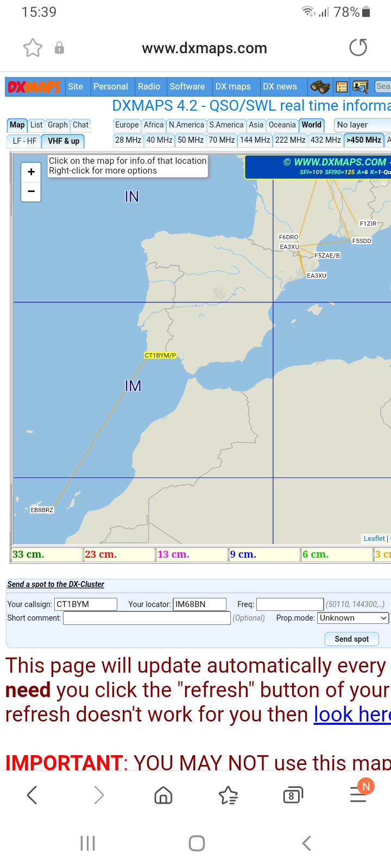Open the Site menu
Screen dimensions: 391x868
coord(75,86)
